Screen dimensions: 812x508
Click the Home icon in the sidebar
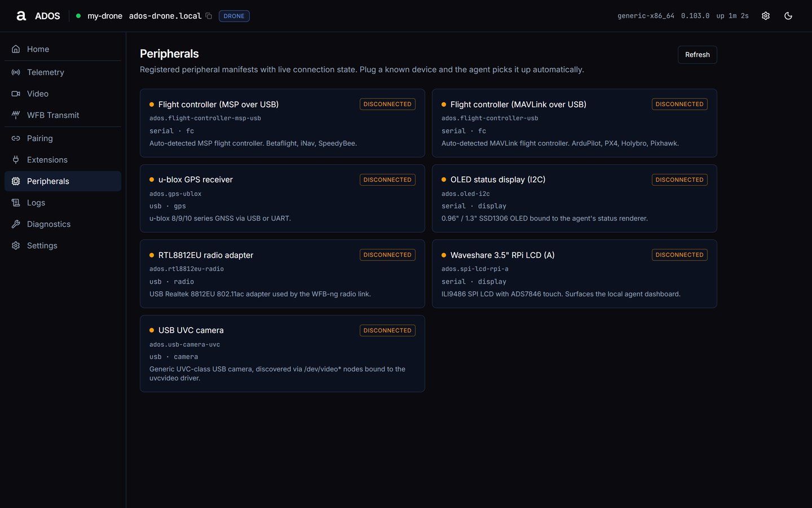(16, 49)
